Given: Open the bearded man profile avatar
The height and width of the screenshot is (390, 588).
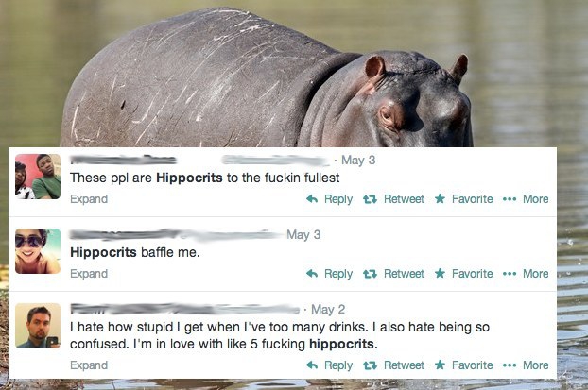Looking at the screenshot, I should [x=38, y=326].
